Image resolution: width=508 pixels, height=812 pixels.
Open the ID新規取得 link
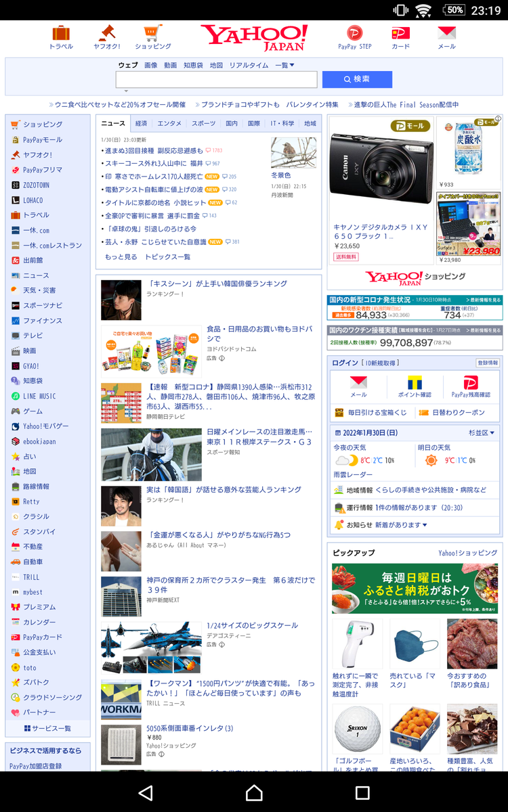pyautogui.click(x=381, y=363)
